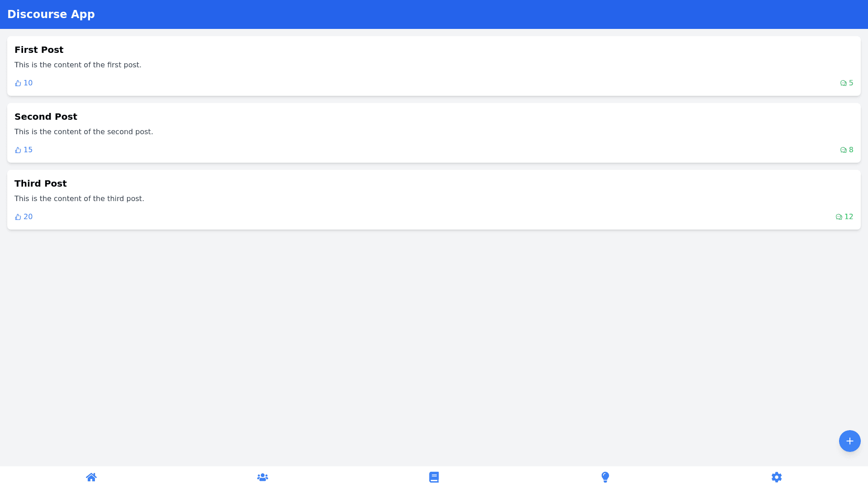Create a new post with plus button

point(850,441)
